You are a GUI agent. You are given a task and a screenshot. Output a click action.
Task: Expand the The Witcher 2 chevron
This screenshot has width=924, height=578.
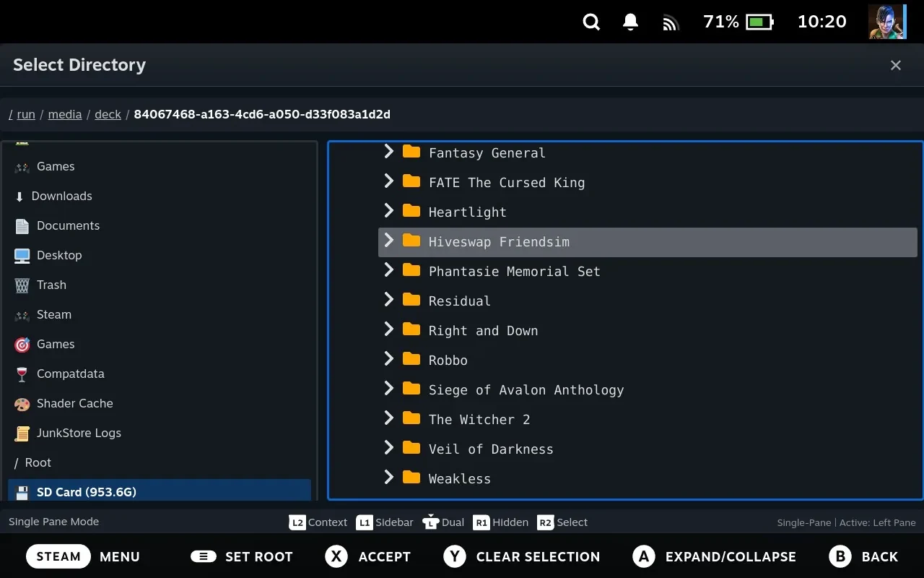(x=389, y=418)
